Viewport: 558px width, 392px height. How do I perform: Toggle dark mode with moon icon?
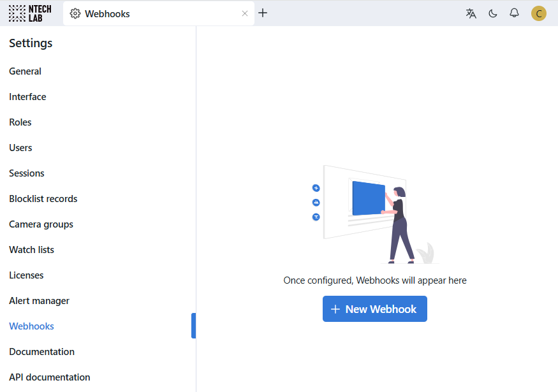click(493, 13)
